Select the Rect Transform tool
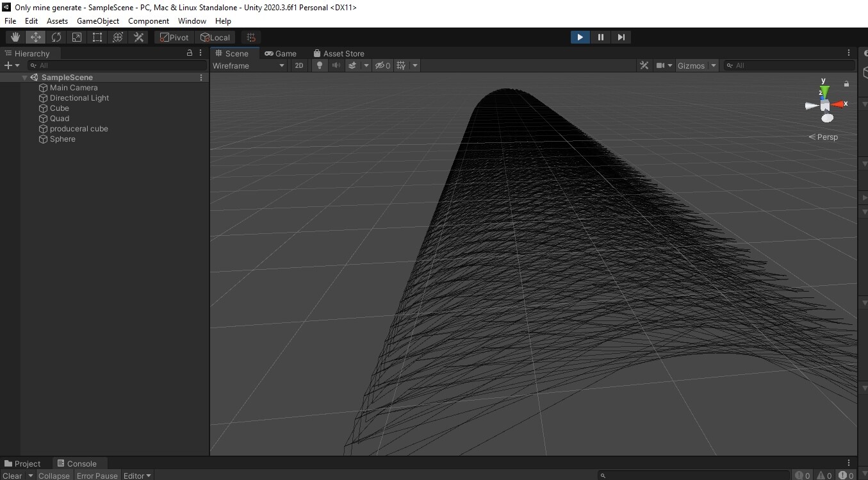 tap(97, 37)
